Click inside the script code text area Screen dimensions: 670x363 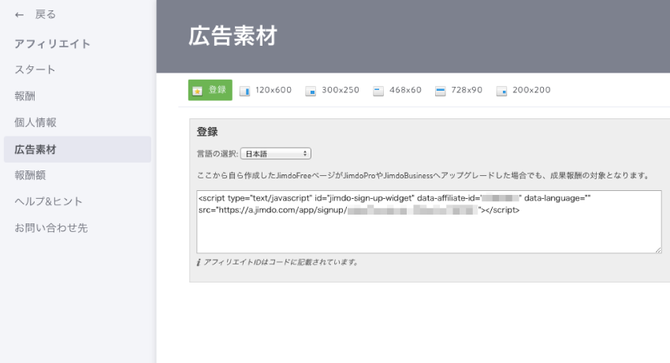coord(429,222)
